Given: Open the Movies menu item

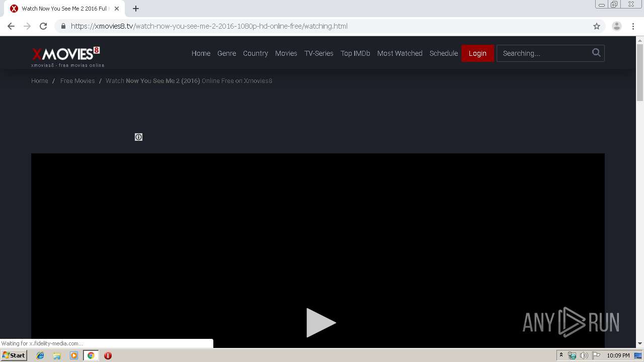Looking at the screenshot, I should (286, 53).
